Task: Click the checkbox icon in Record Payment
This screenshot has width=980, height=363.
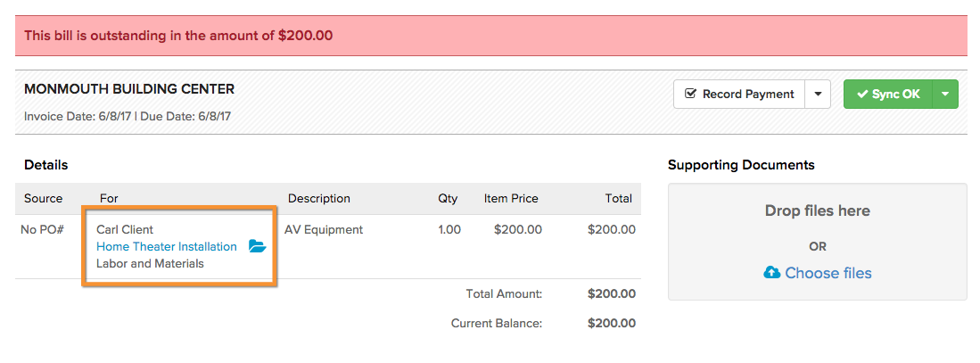Action: point(690,94)
